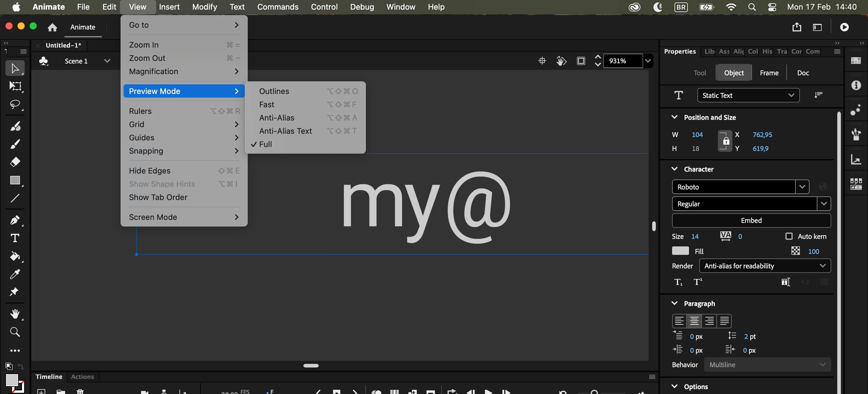Select the Text tool in toolbar
Viewport: 868px width, 394px height.
[15, 238]
